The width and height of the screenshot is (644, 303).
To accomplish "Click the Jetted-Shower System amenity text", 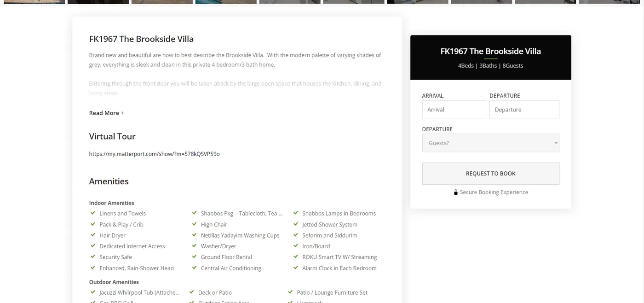I will [330, 224].
